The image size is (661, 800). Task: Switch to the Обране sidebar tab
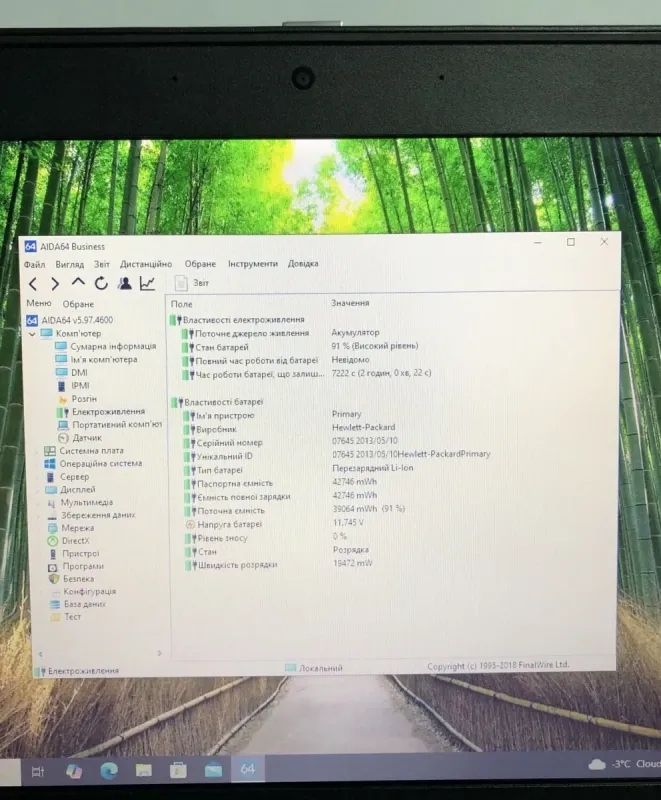click(79, 304)
